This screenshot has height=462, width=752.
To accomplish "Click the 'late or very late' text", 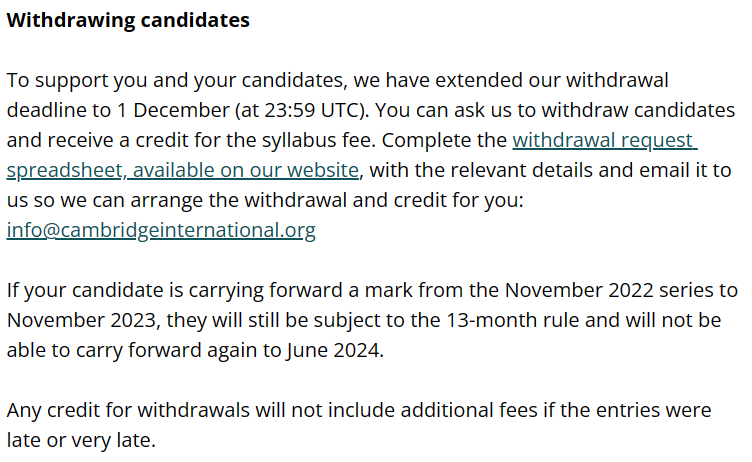I will (80, 440).
